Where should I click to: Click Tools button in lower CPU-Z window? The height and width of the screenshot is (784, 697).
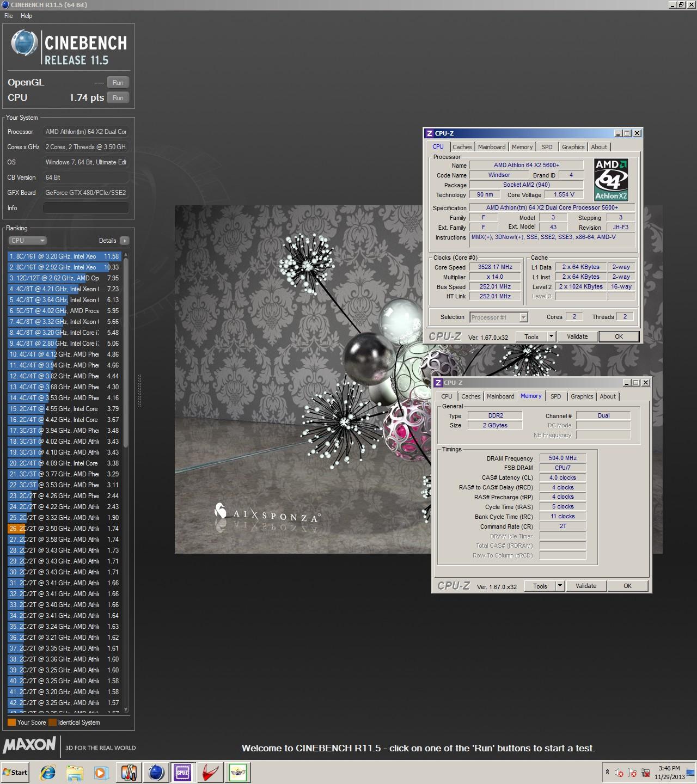pos(540,586)
